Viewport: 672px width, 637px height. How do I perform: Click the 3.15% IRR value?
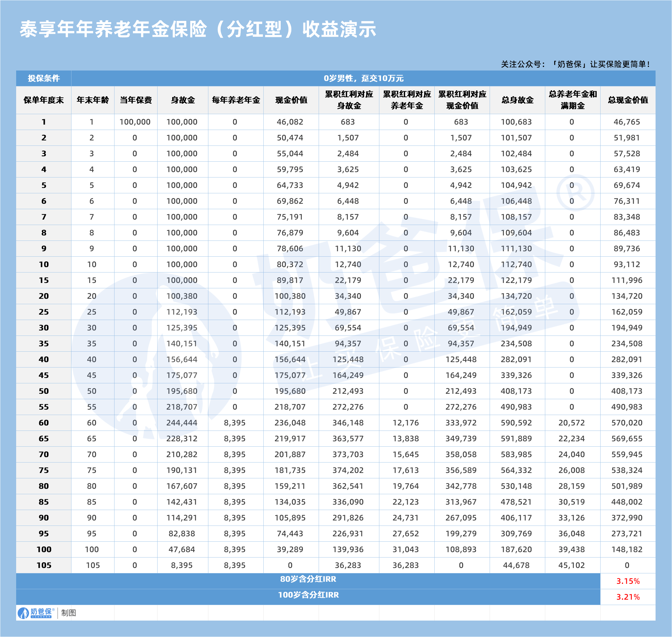[x=628, y=581]
